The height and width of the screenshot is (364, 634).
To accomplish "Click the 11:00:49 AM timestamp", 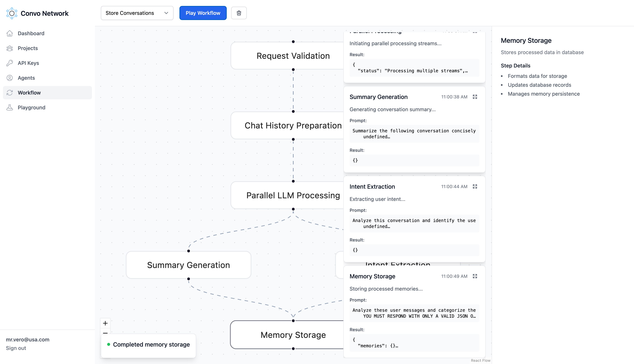I will click(x=454, y=276).
